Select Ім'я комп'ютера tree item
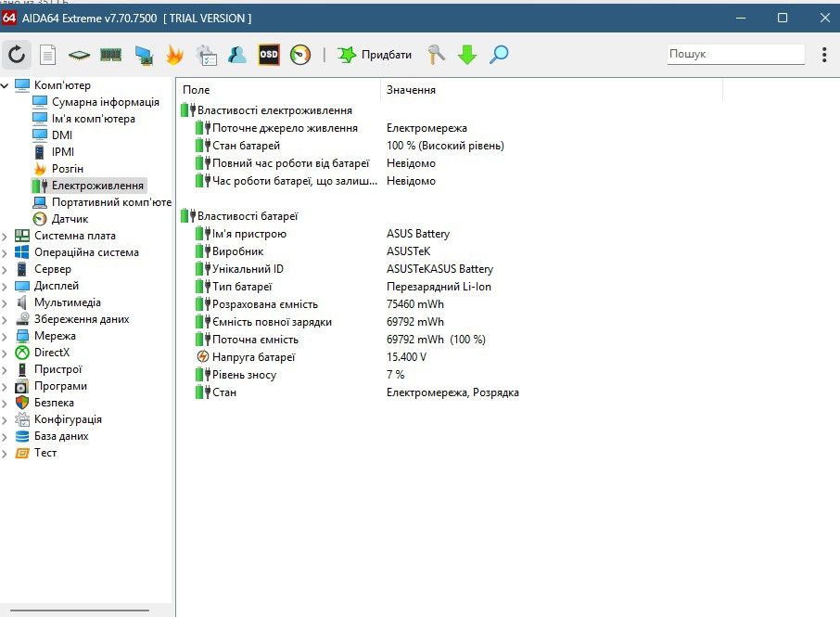 coord(94,119)
